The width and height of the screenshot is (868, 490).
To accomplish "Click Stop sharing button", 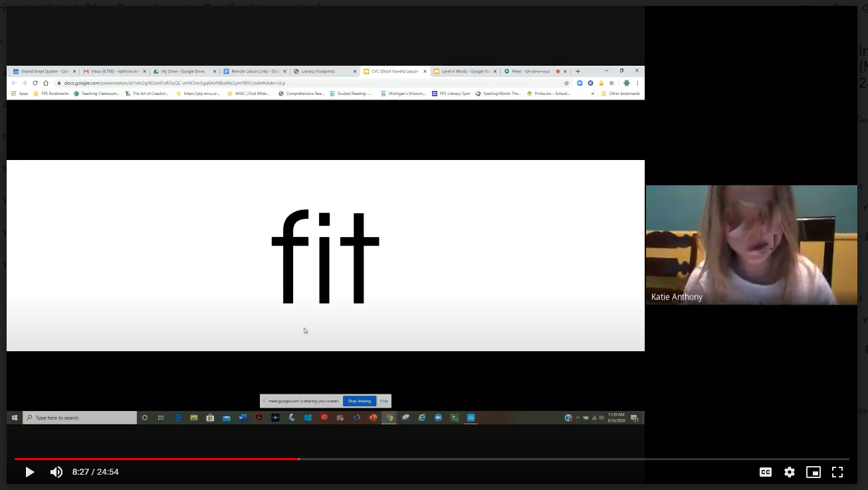I will coord(360,401).
